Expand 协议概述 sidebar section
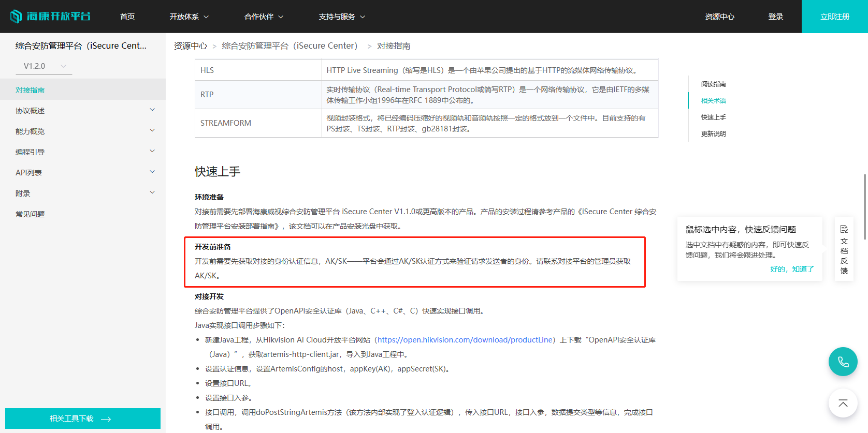The image size is (868, 433). tap(83, 110)
